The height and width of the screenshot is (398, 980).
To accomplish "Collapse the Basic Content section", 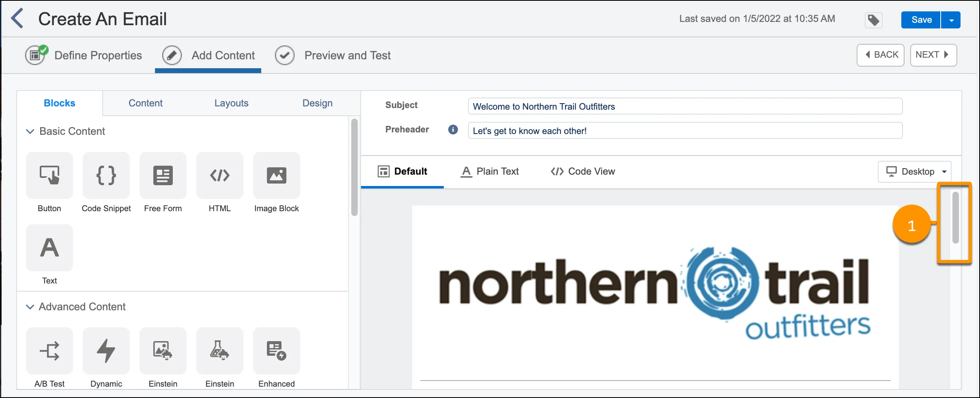I will coord(30,131).
